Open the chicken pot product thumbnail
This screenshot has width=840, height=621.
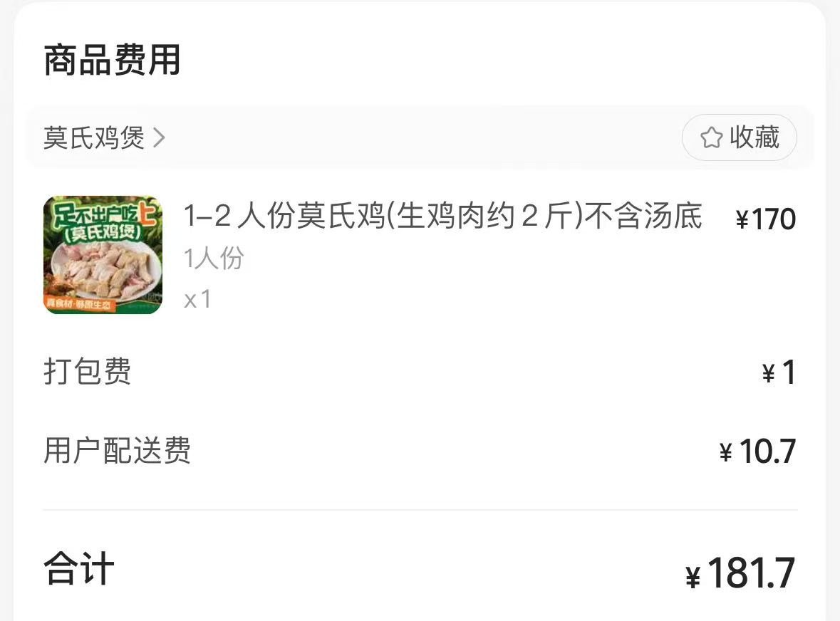pos(103,255)
